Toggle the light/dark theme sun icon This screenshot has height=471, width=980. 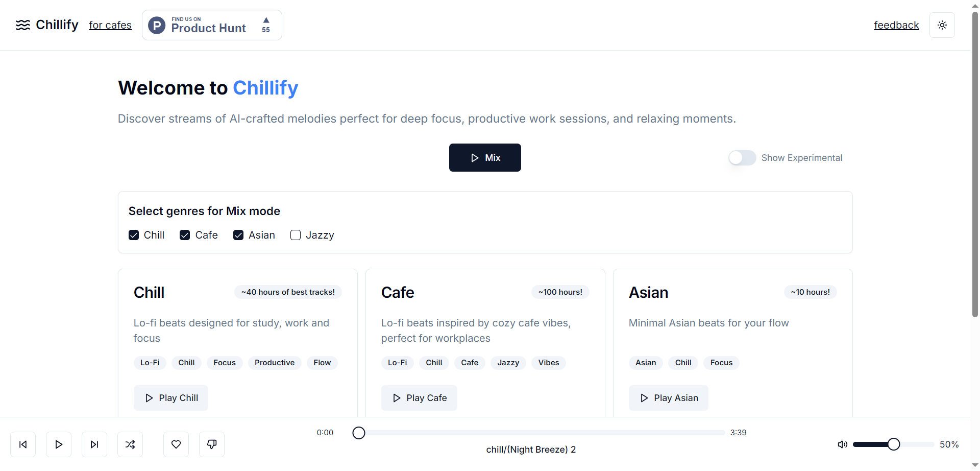tap(942, 25)
